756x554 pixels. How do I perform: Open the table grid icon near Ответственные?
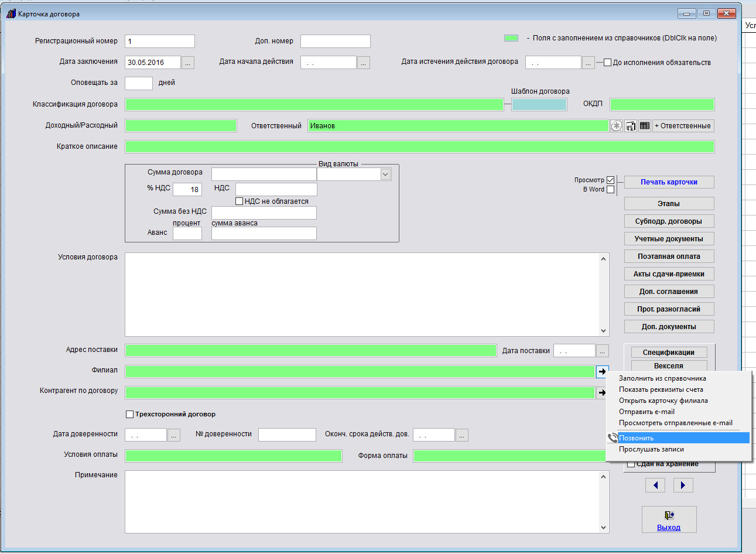(x=644, y=126)
